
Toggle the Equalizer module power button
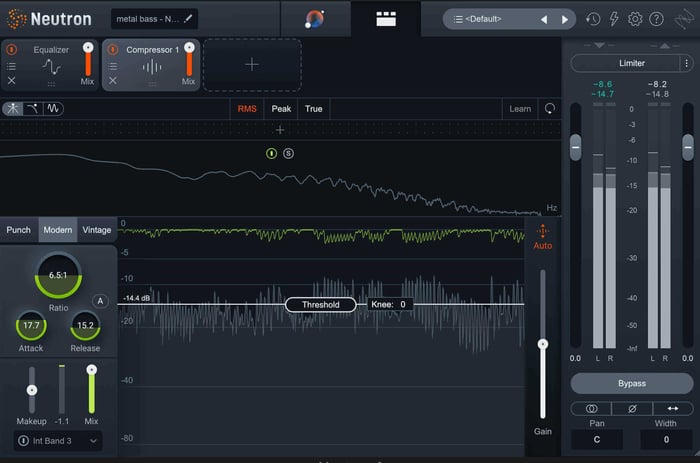12,50
